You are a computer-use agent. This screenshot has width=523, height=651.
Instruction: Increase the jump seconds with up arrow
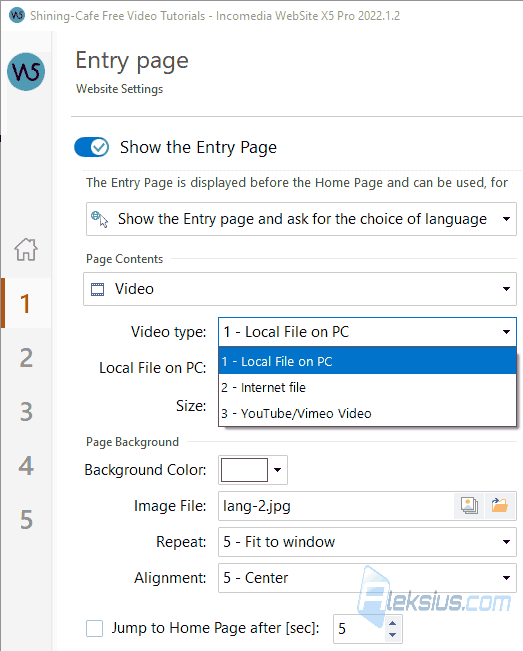click(x=392, y=622)
